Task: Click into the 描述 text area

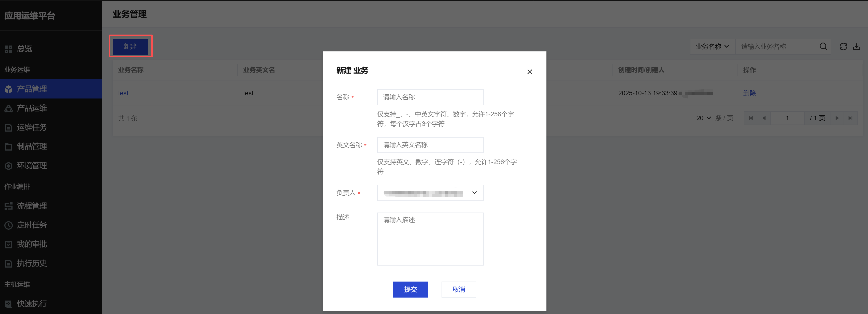Action: [430, 239]
